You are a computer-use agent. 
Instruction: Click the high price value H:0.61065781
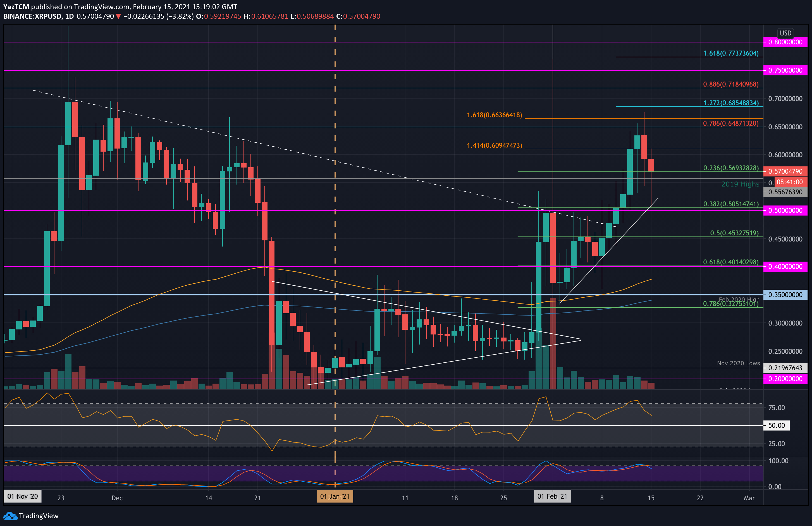[266, 16]
